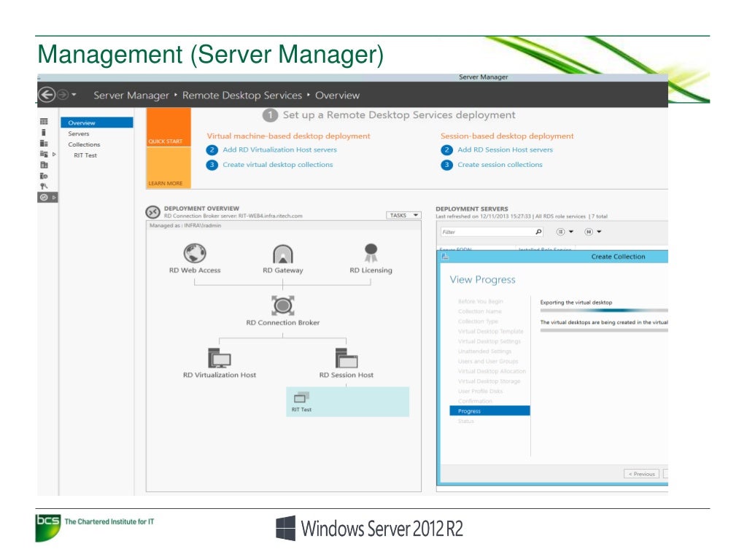Click Session-based desktop deployment heading

coord(507,136)
